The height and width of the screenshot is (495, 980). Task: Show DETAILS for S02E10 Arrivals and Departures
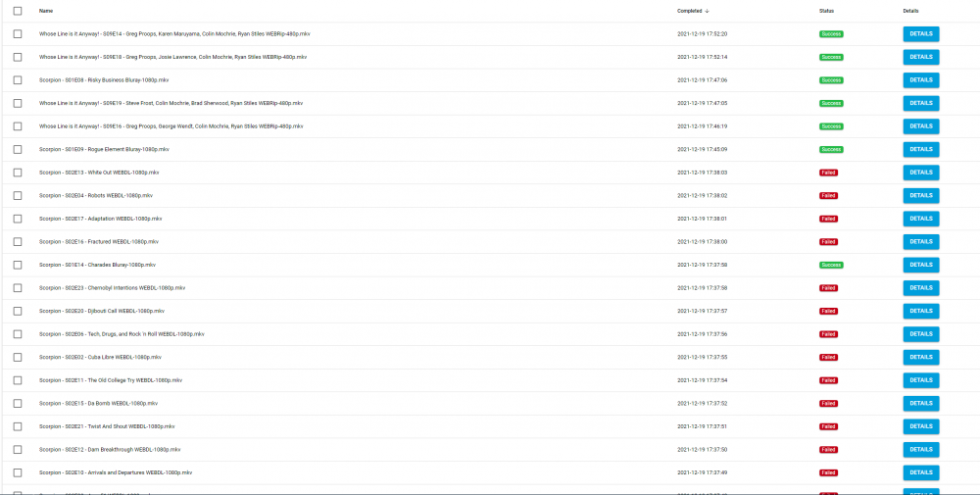[920, 473]
